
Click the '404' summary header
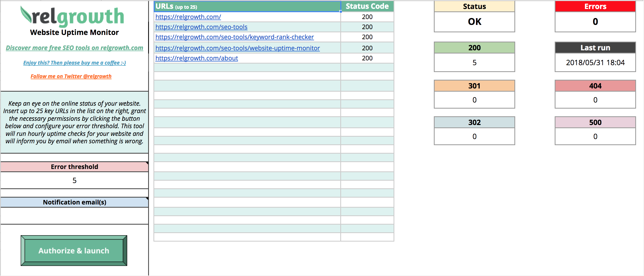[595, 86]
